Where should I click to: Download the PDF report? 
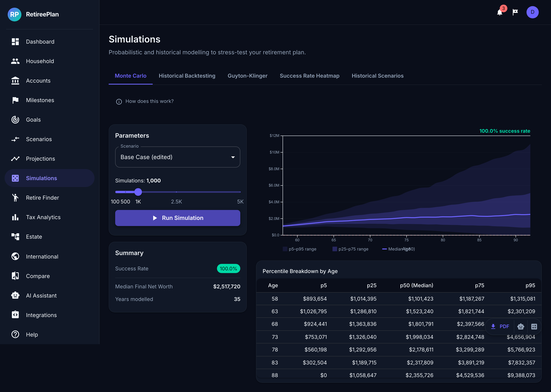point(500,327)
